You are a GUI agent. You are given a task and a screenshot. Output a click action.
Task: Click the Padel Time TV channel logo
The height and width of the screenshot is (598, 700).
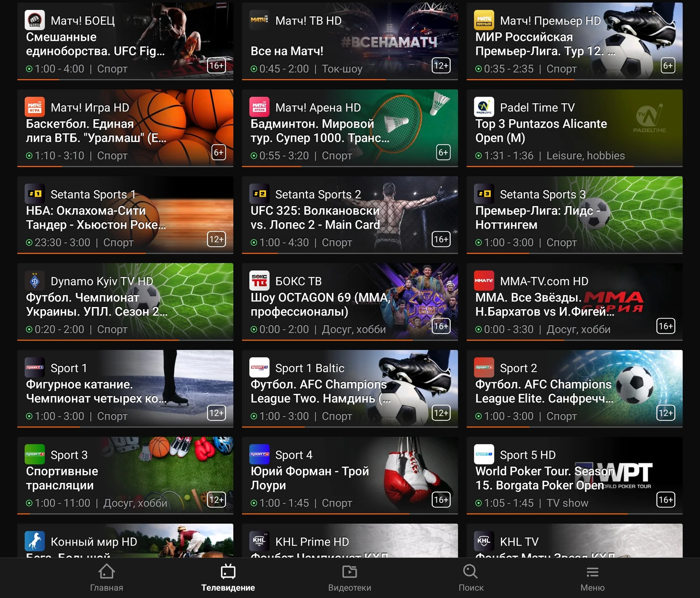(484, 107)
